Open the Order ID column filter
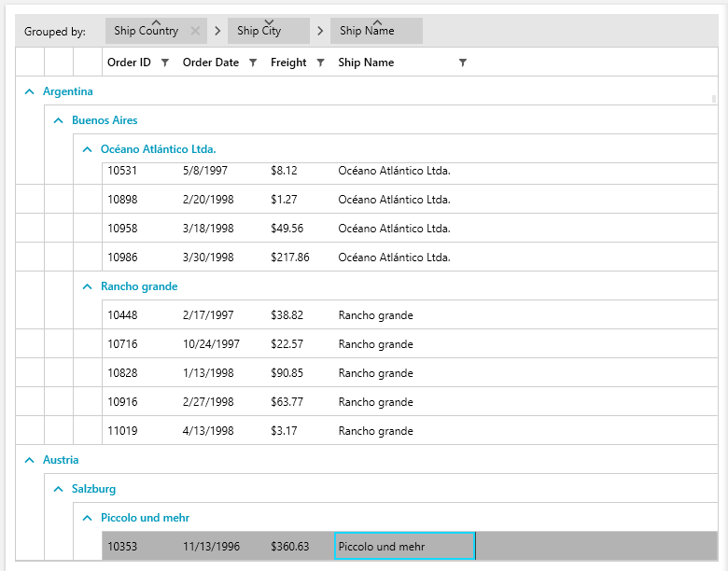Viewport: 728px width, 571px height. (x=165, y=63)
